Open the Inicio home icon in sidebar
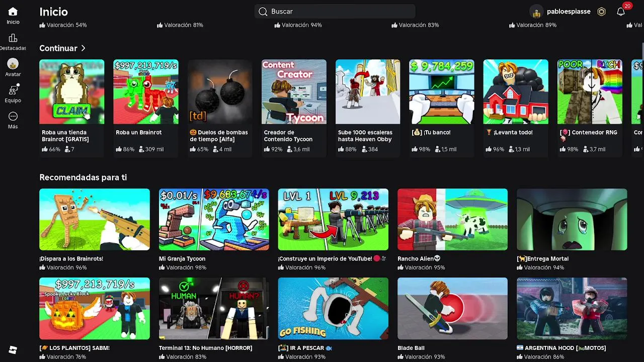Image resolution: width=644 pixels, height=362 pixels. point(13,12)
